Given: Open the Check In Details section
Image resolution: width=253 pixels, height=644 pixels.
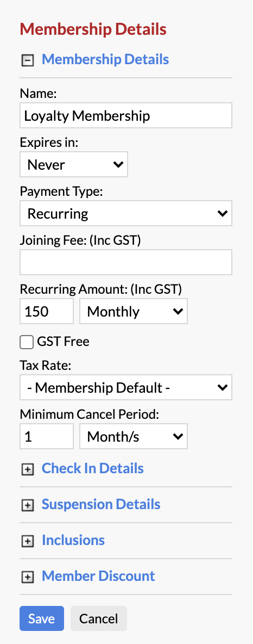Looking at the screenshot, I should click(x=93, y=468).
